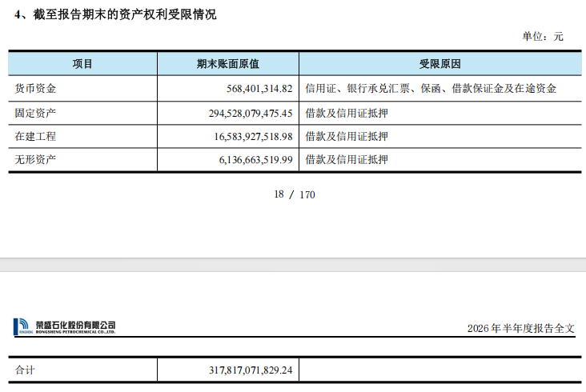Click the value 16,583,927,518.98
Screen dimensions: 586x392
point(253,137)
